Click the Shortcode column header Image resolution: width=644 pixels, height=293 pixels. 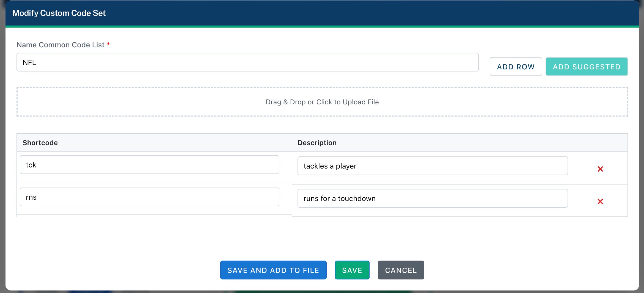[x=40, y=143]
